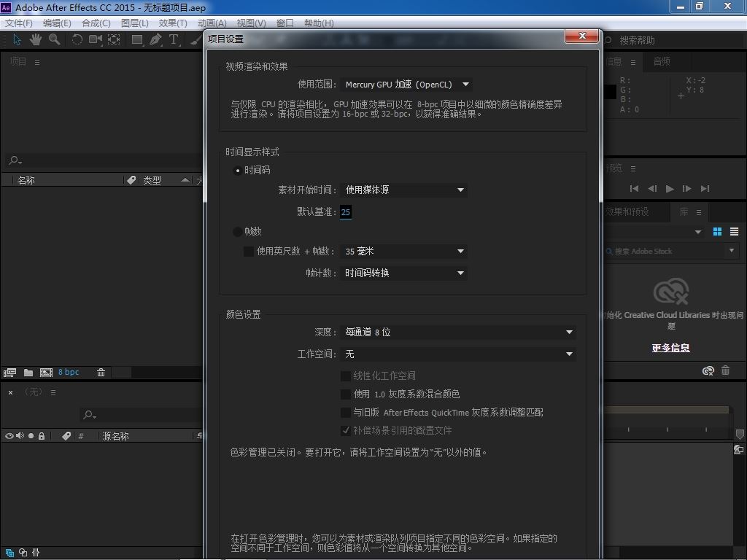This screenshot has height=560, width=747.
Task: Open the 编辑(E) Edit menu
Action: point(57,23)
